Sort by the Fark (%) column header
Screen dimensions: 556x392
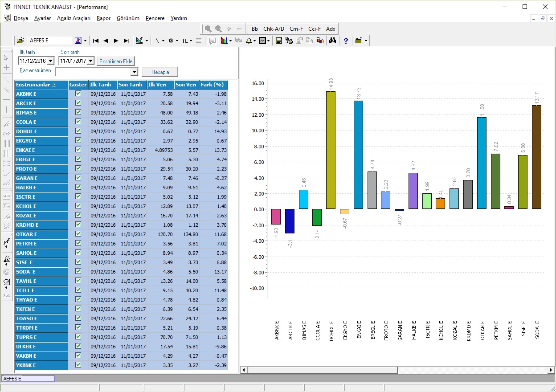click(x=213, y=85)
